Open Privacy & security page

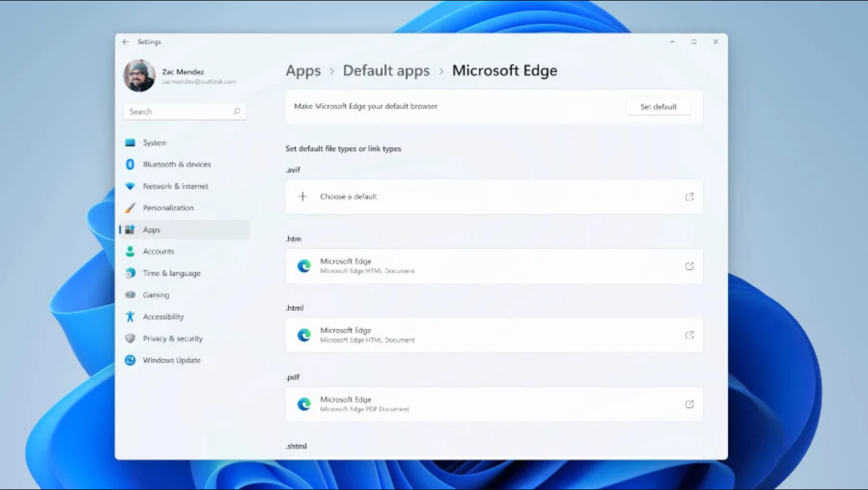click(x=172, y=339)
